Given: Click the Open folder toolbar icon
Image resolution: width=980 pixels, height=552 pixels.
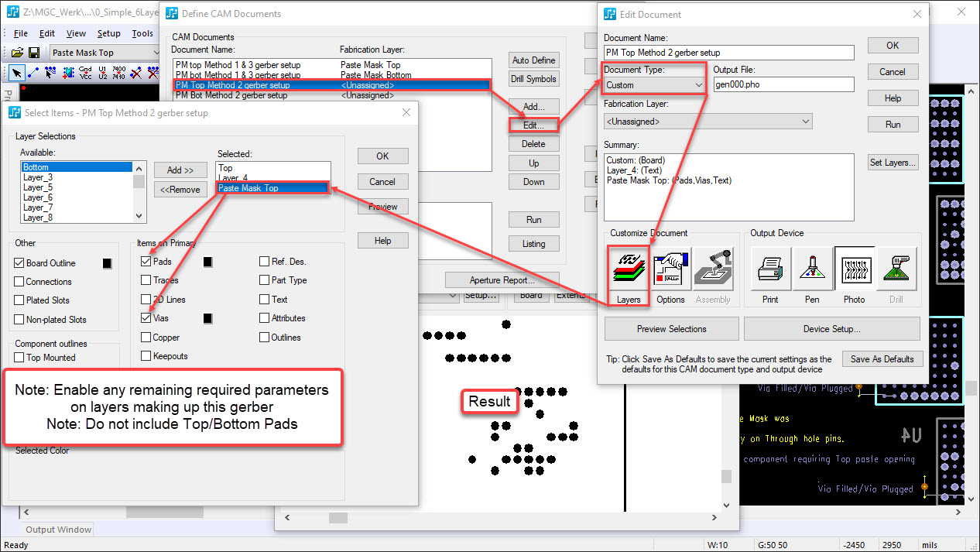Looking at the screenshot, I should pyautogui.click(x=18, y=53).
